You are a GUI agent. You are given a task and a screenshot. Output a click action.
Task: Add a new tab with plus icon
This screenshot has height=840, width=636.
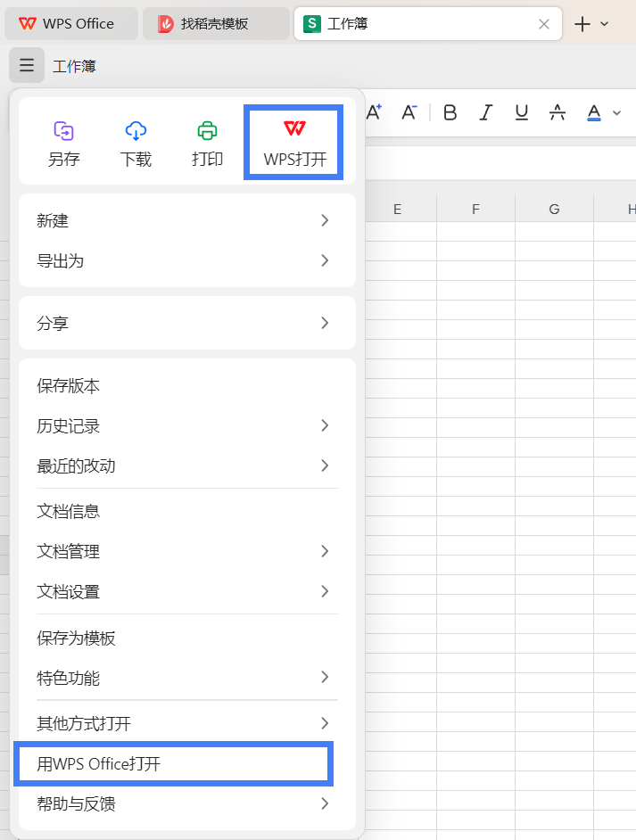pos(582,24)
